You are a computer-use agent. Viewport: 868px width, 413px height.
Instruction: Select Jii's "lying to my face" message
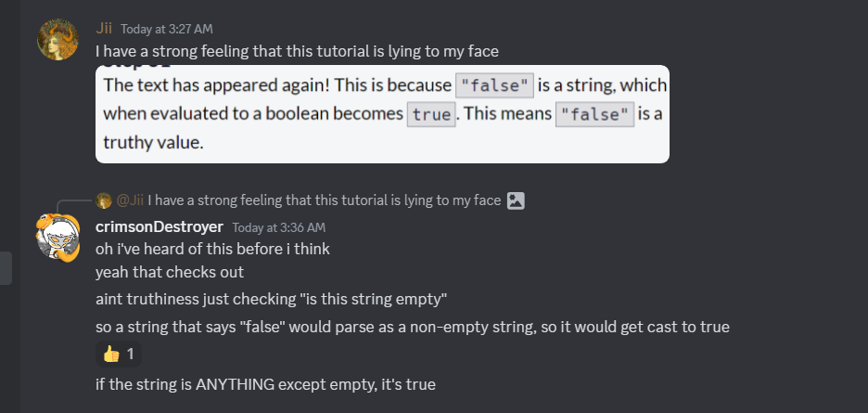(x=303, y=51)
